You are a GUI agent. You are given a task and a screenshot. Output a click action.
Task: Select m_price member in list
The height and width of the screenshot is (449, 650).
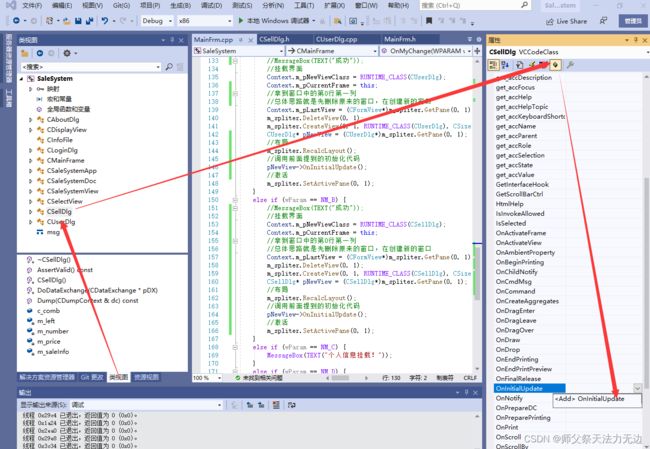click(x=49, y=342)
